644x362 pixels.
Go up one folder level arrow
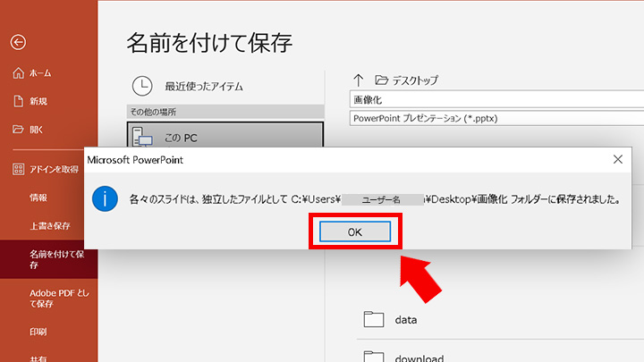tap(358, 80)
